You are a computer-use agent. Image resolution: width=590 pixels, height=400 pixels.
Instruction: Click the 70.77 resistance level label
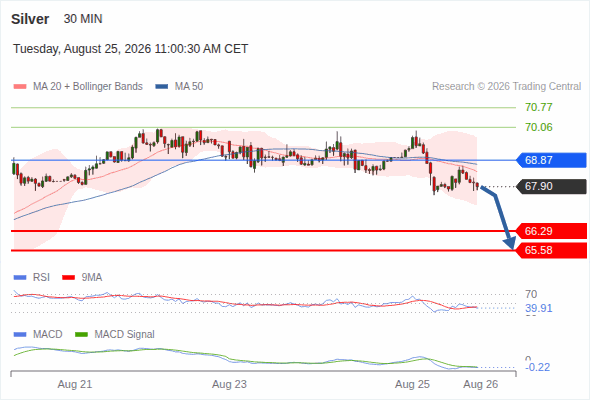click(539, 108)
